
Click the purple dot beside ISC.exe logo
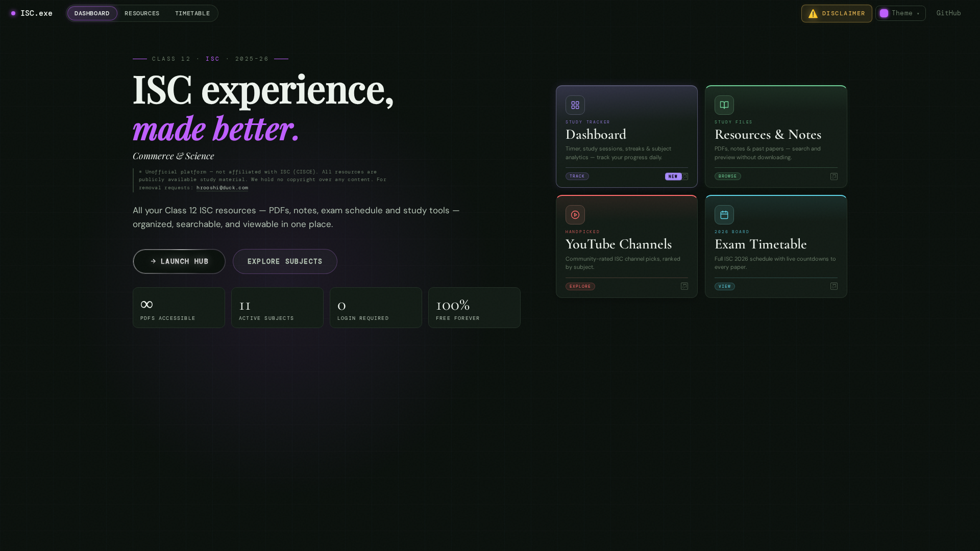(13, 13)
